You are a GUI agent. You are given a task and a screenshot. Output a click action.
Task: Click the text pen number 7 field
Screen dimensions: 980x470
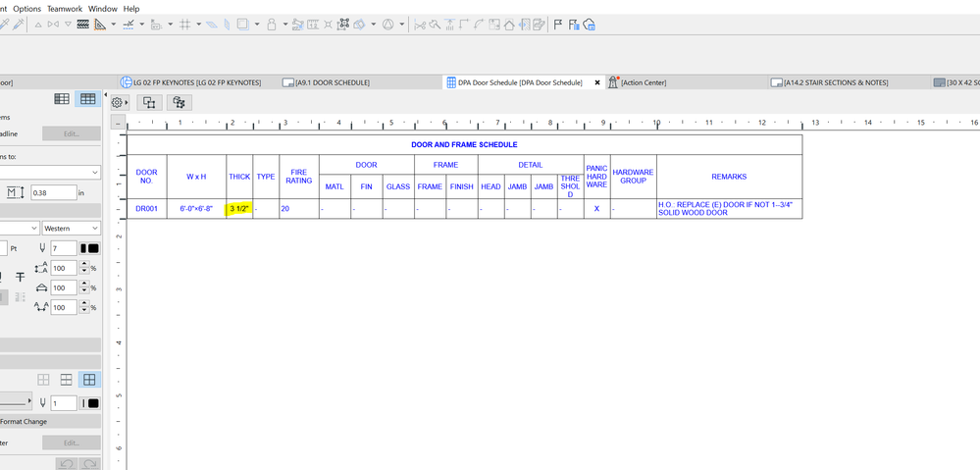pos(64,249)
